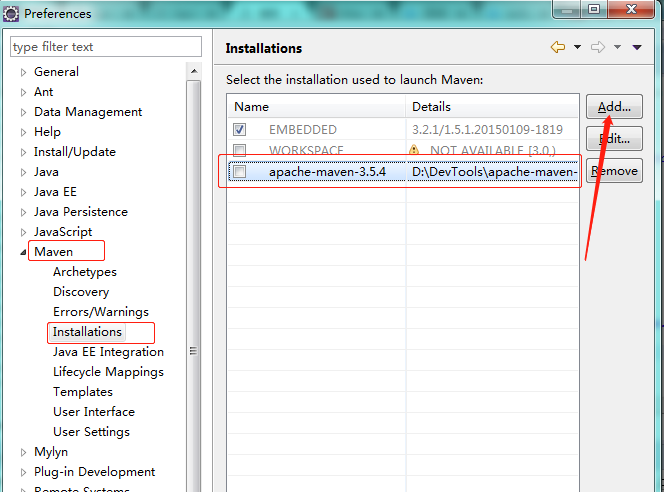The image size is (664, 492).
Task: Open the Templates preference page
Action: 83,392
